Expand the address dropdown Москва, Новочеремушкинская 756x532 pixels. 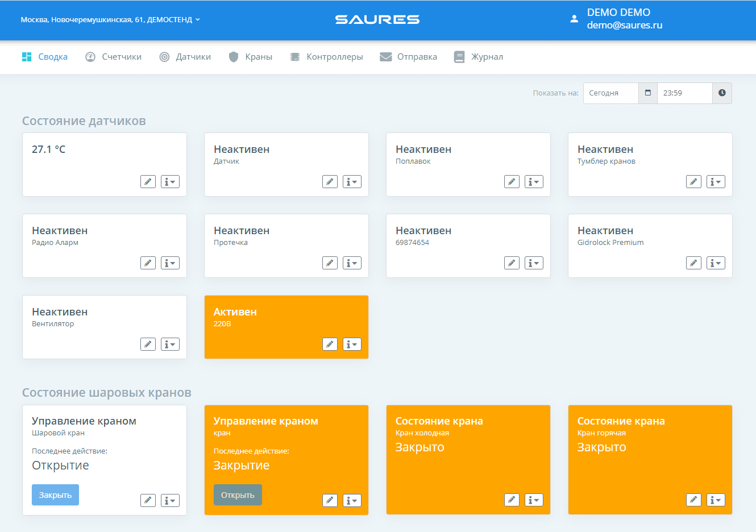click(x=110, y=19)
